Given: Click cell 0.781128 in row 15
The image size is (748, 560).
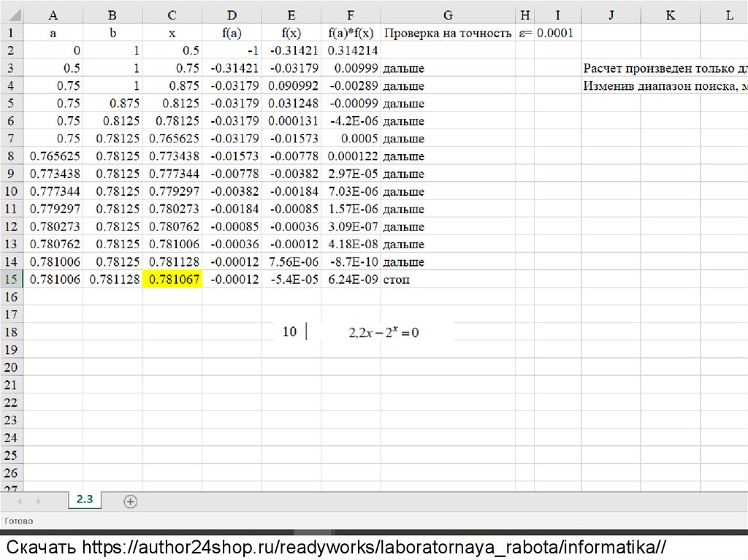Looking at the screenshot, I should coord(112,279).
